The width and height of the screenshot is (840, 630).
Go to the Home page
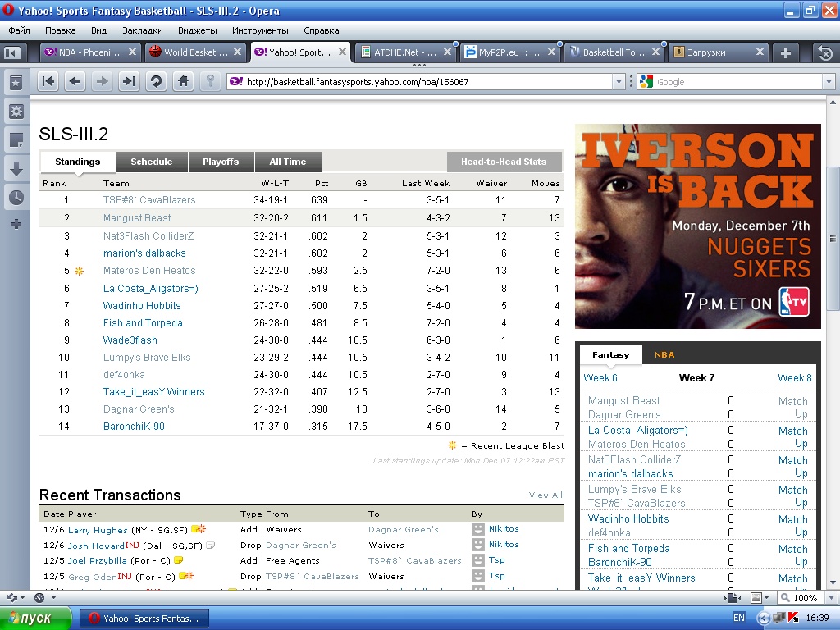(x=183, y=81)
